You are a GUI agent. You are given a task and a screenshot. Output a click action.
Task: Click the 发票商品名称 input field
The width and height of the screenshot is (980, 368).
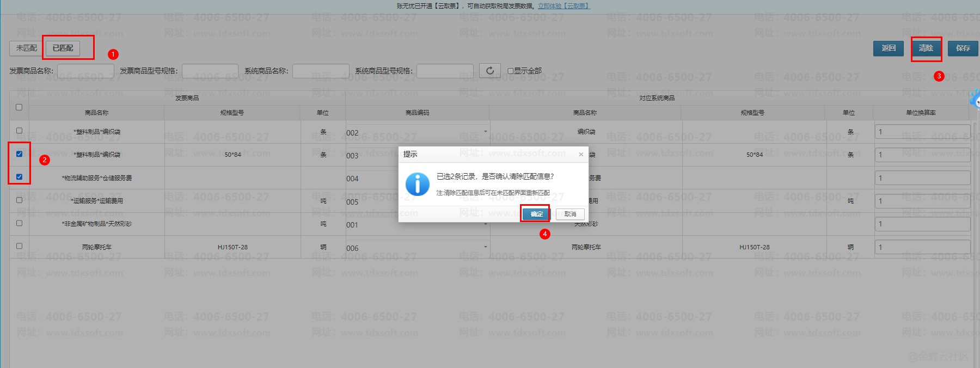85,71
